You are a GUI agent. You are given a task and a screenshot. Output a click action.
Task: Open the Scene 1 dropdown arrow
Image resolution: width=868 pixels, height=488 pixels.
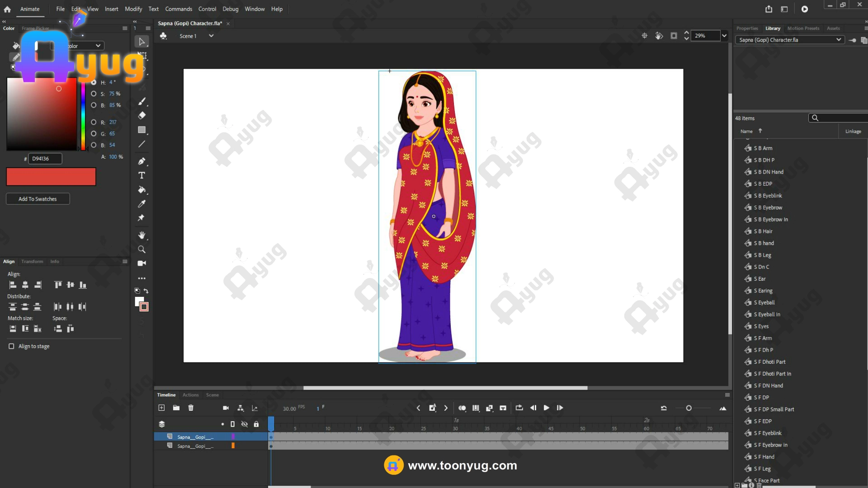coord(211,36)
